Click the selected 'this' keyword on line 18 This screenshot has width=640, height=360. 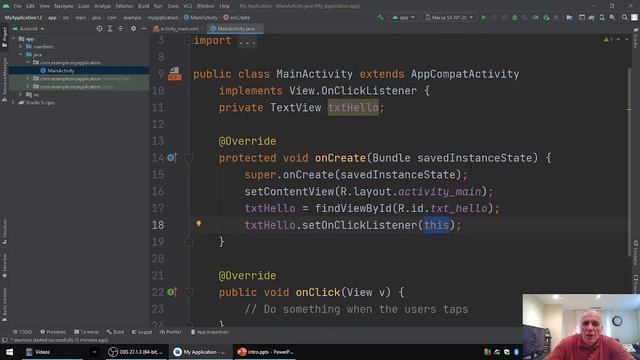[x=436, y=225]
